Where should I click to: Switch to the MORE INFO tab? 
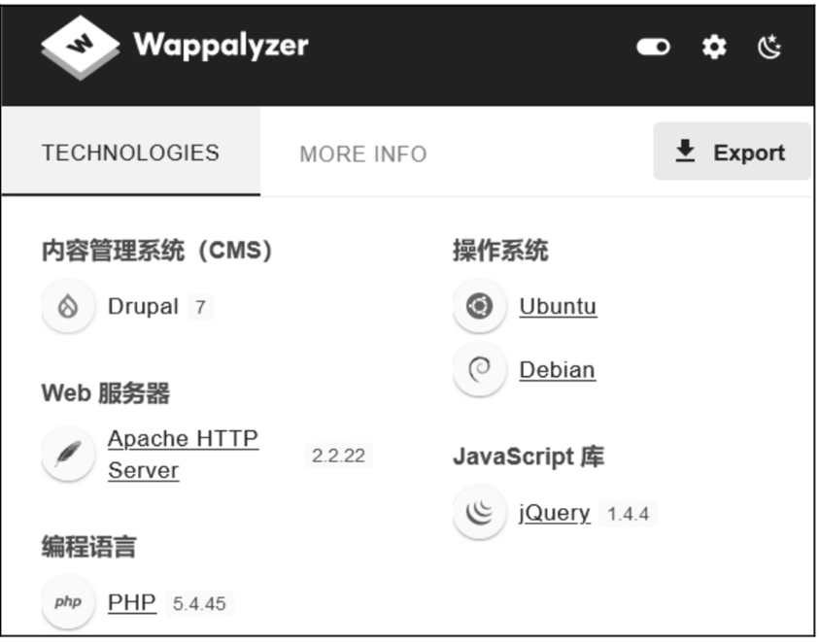point(363,154)
